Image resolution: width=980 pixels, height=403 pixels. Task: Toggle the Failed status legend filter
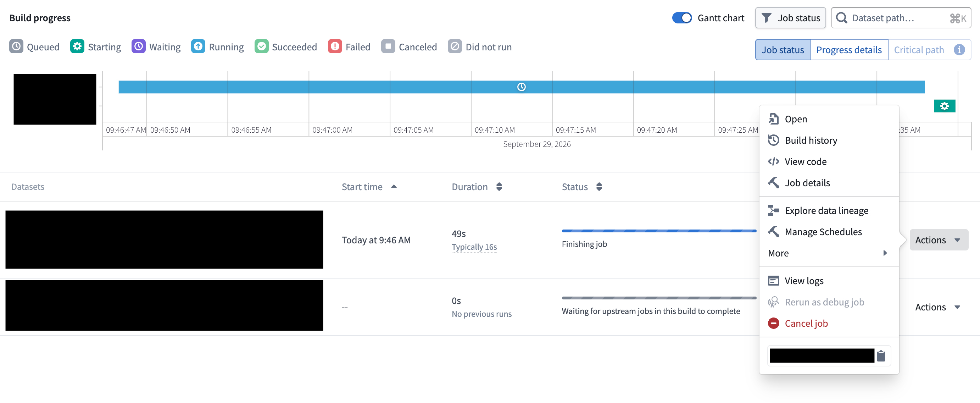349,47
